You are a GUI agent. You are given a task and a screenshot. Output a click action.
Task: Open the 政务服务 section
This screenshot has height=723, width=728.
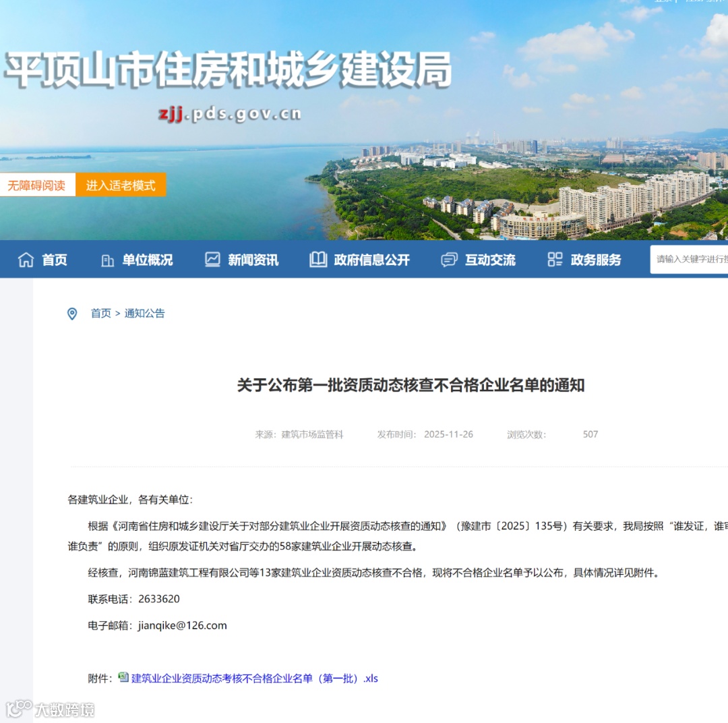click(597, 260)
